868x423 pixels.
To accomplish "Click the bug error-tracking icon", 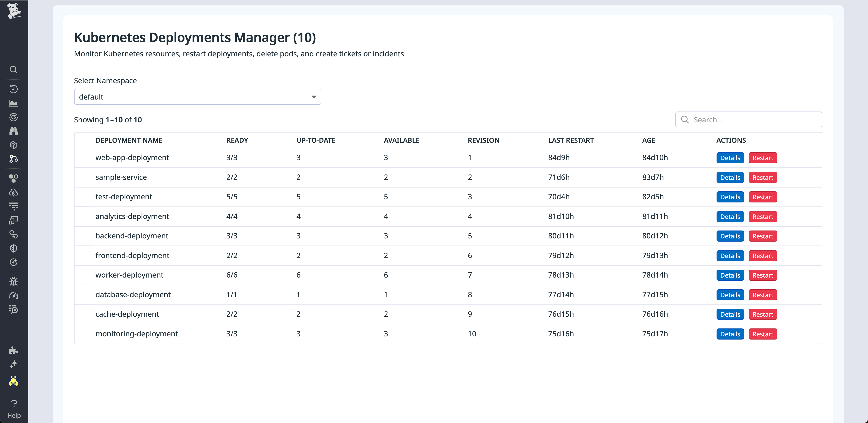I will pyautogui.click(x=14, y=282).
